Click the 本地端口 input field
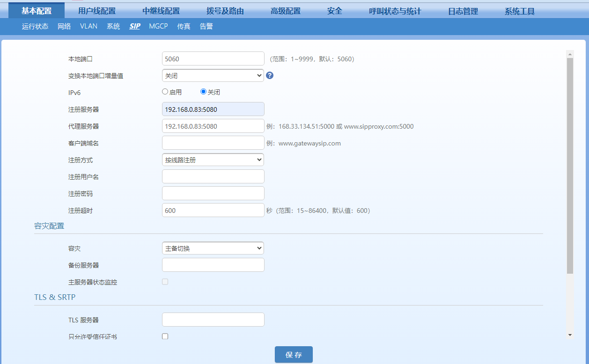Image resolution: width=589 pixels, height=364 pixels. click(213, 58)
